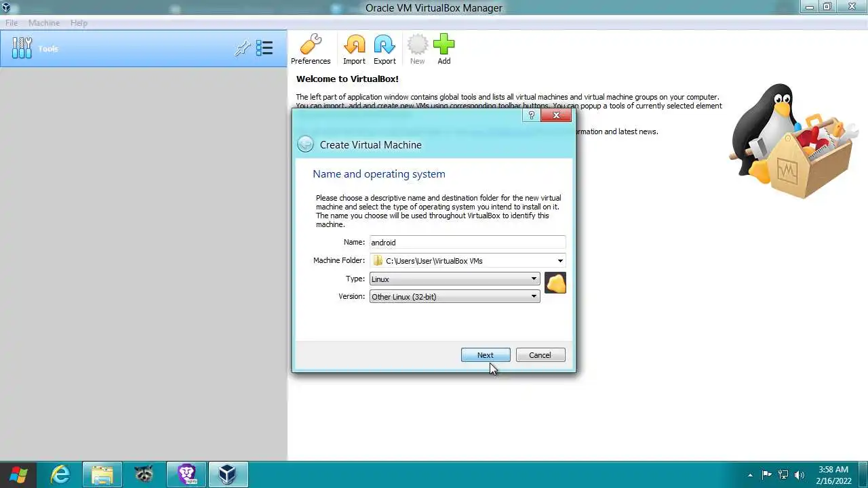Viewport: 868px width, 488px height.
Task: Click the back arrow in Create Virtual Machine
Action: click(305, 144)
